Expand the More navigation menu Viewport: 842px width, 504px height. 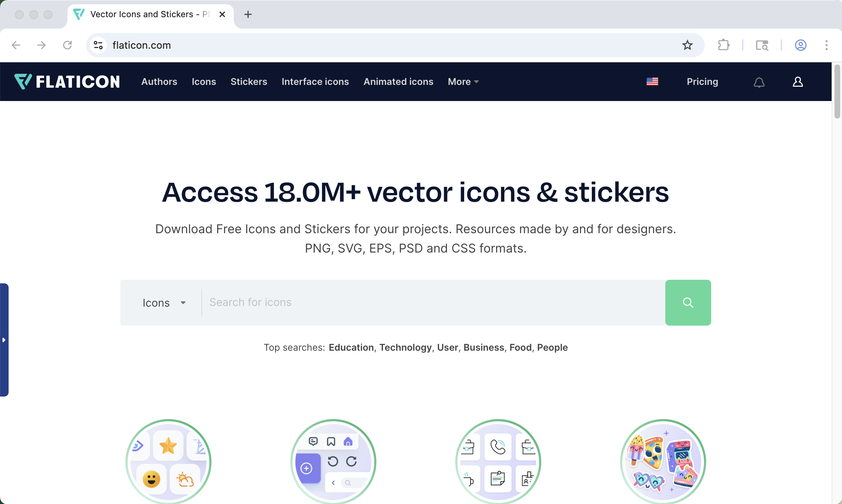pos(463,82)
